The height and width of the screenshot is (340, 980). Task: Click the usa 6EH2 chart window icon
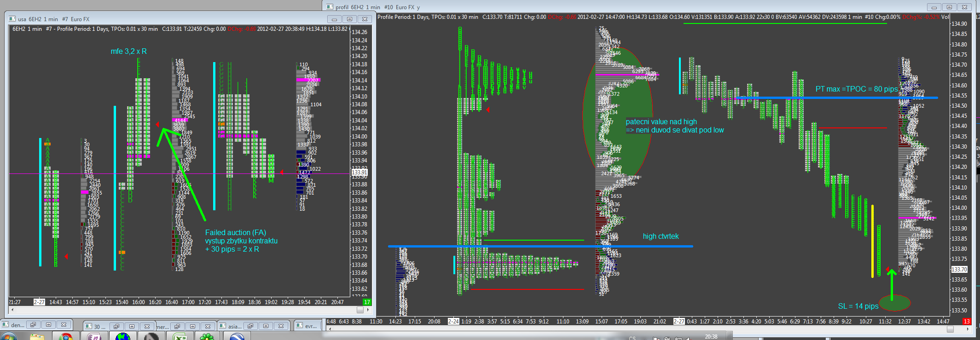point(12,19)
